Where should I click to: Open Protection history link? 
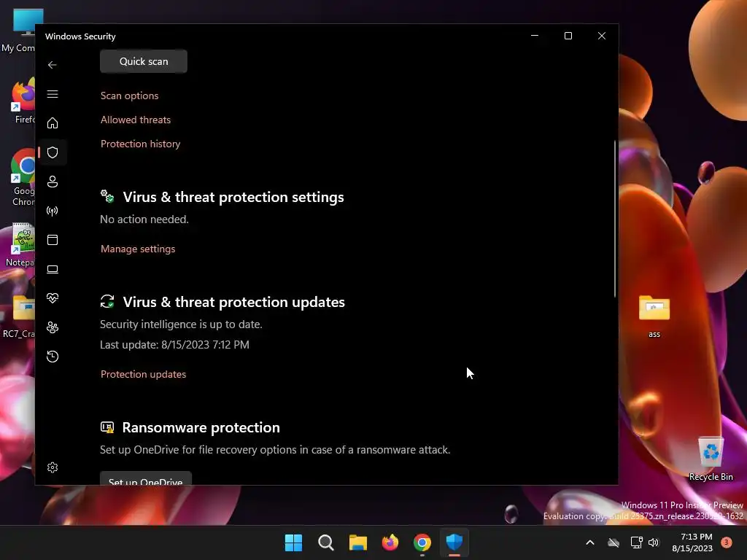[x=140, y=144]
